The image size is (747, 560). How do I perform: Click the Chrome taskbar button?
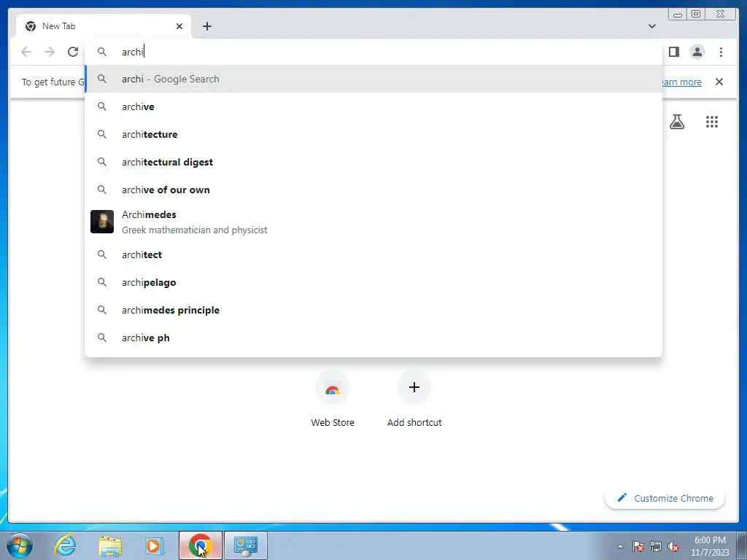click(201, 545)
